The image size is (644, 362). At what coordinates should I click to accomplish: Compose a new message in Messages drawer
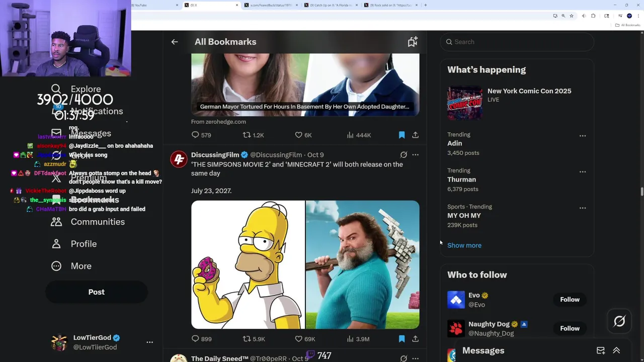pos(601,350)
